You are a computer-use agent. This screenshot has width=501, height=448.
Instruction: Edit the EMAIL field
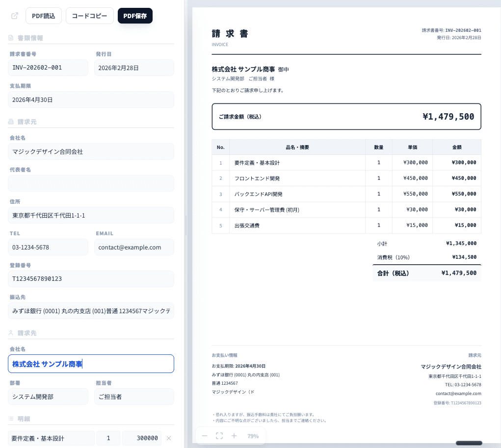(134, 247)
